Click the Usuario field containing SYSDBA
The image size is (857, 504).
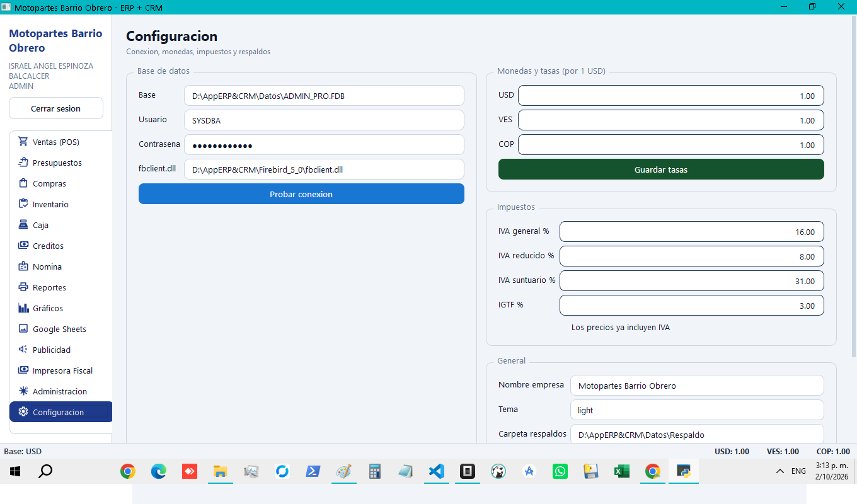click(324, 120)
